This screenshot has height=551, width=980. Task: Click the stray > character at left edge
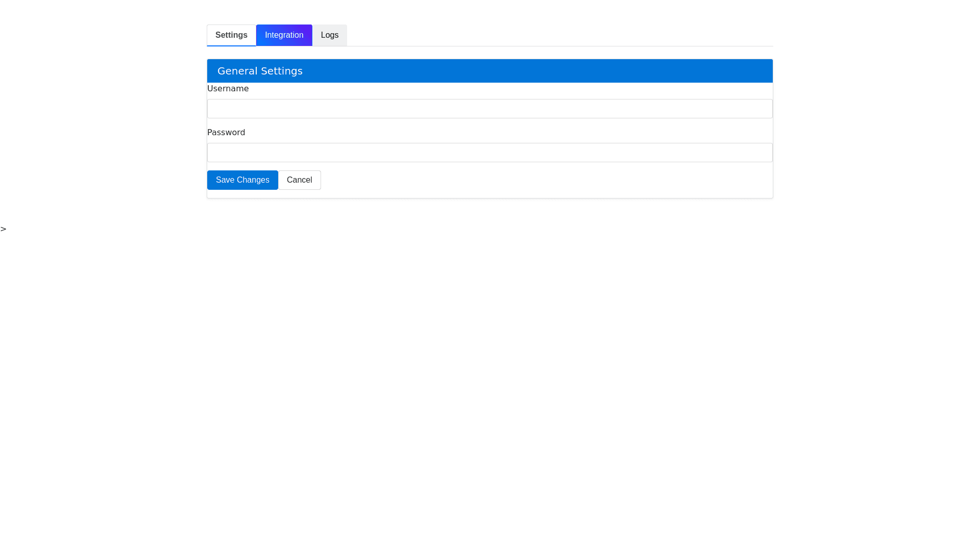[4, 229]
